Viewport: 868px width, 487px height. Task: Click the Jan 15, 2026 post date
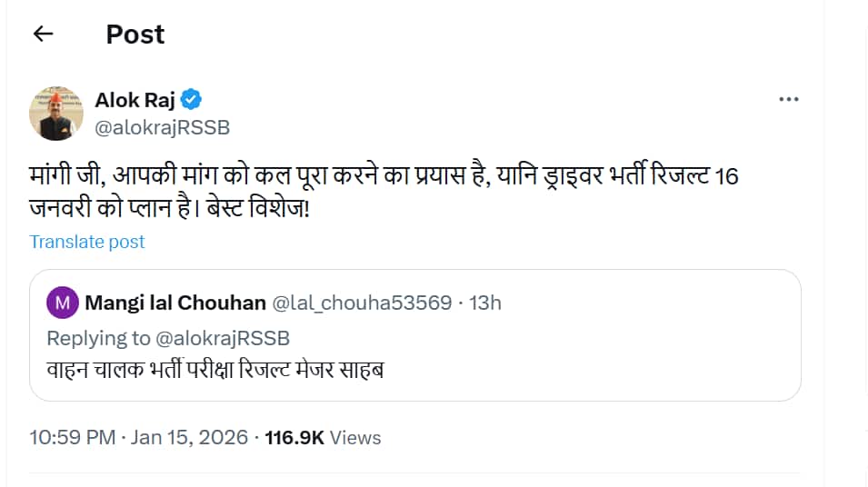coord(189,437)
